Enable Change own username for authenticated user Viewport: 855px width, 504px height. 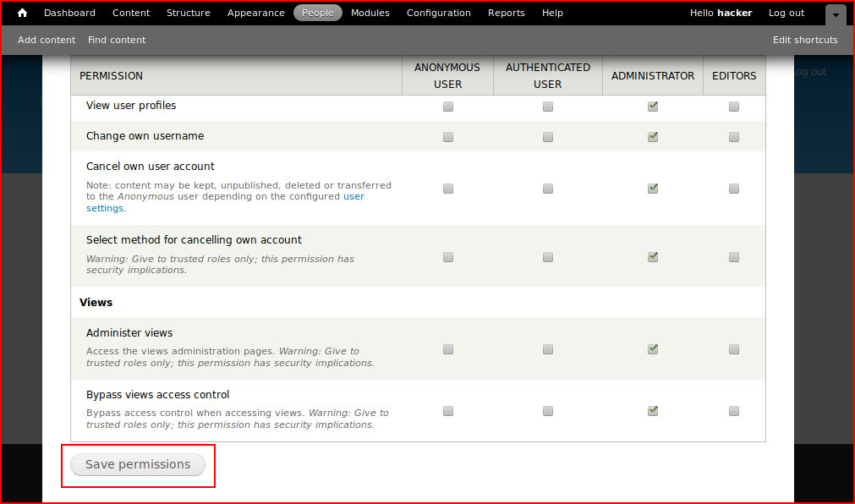point(548,137)
